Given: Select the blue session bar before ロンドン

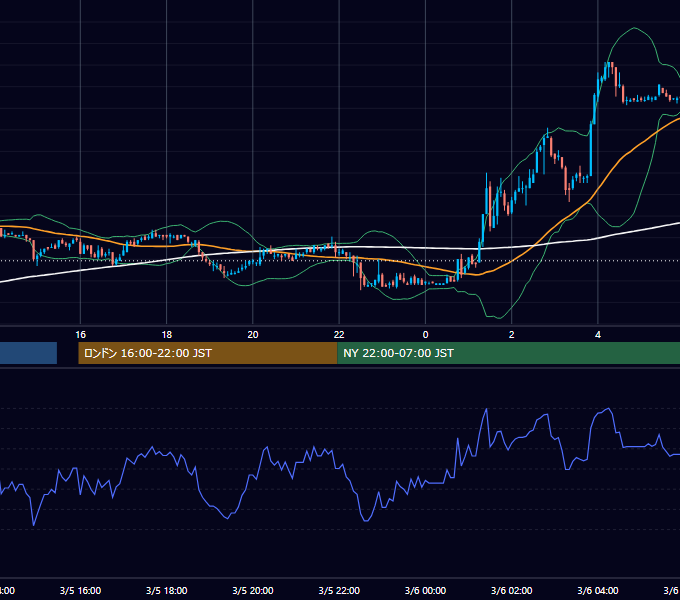Looking at the screenshot, I should pyautogui.click(x=28, y=353).
